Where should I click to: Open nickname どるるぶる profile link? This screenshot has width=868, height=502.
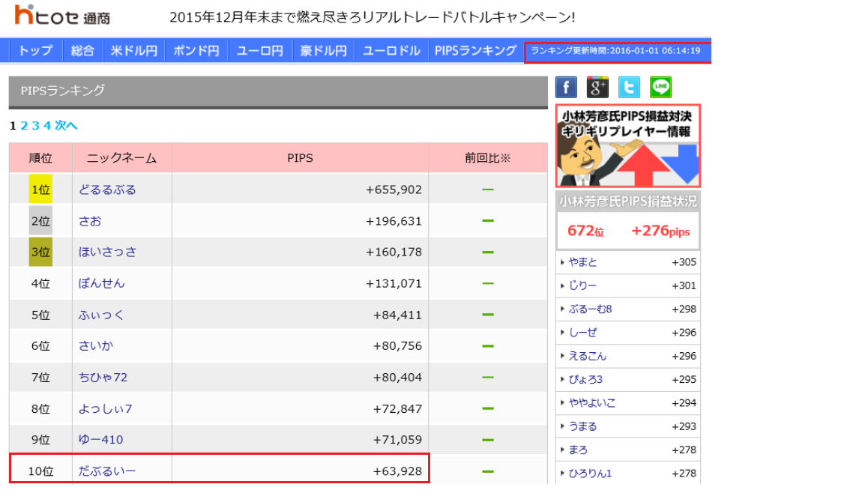(107, 190)
